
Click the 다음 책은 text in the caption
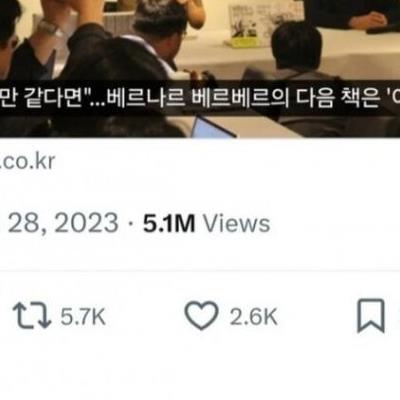pos(337,98)
